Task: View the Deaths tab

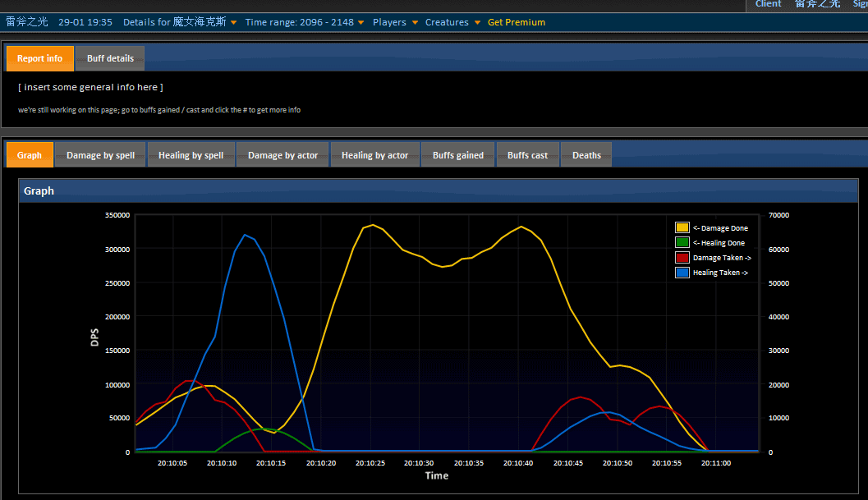Action: coord(587,156)
